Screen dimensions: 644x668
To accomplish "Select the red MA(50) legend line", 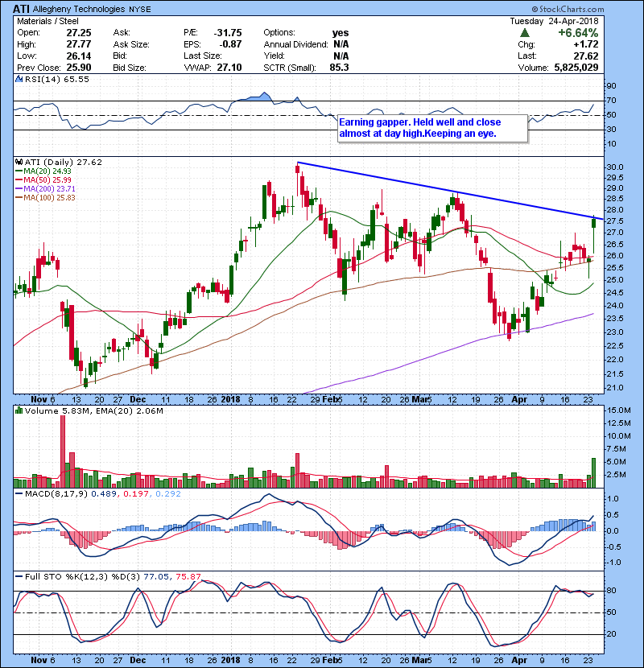I will 19,180.
